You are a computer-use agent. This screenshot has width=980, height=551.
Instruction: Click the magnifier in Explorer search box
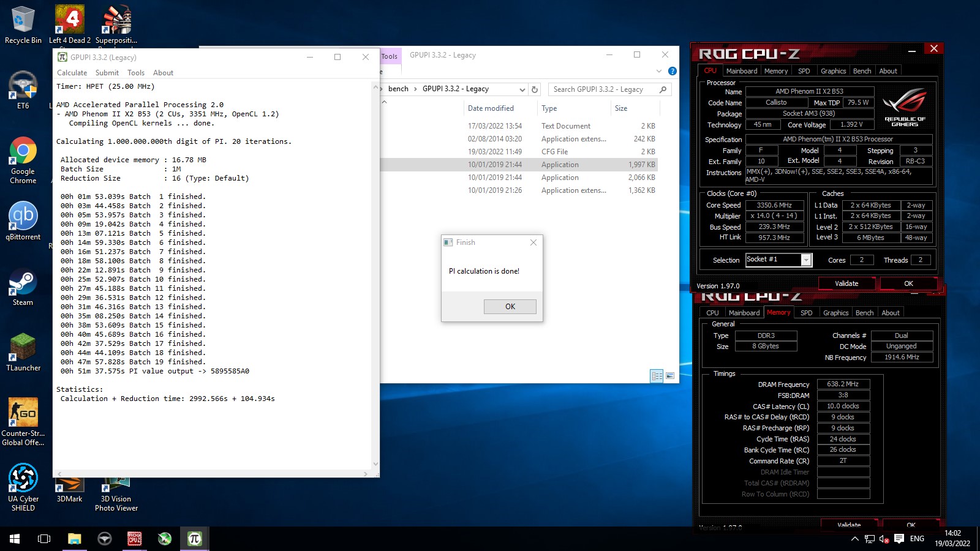click(663, 89)
